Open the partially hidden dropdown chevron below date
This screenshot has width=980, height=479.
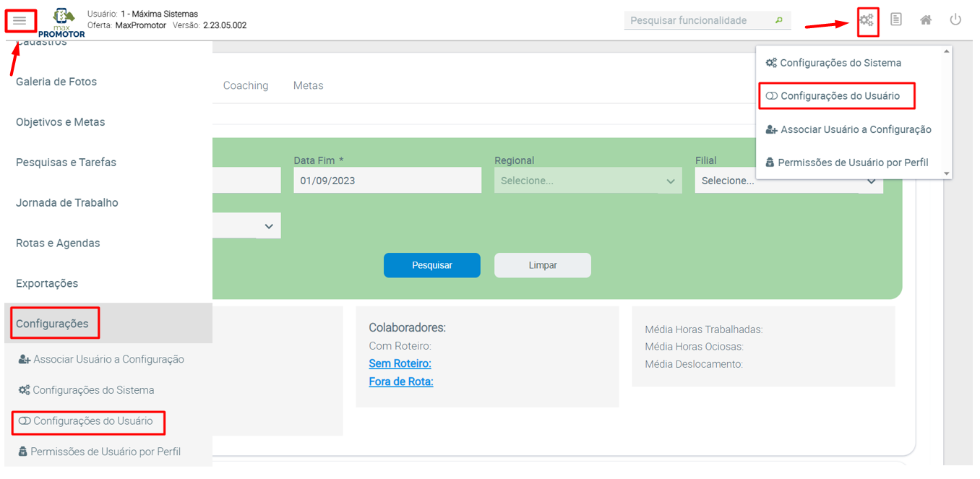coord(269,226)
